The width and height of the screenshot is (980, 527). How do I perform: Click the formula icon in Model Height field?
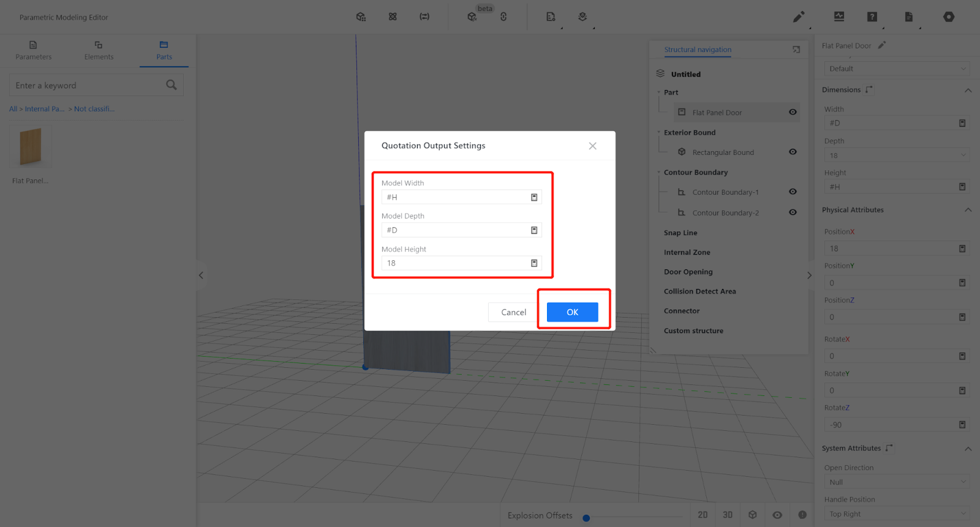coord(533,263)
